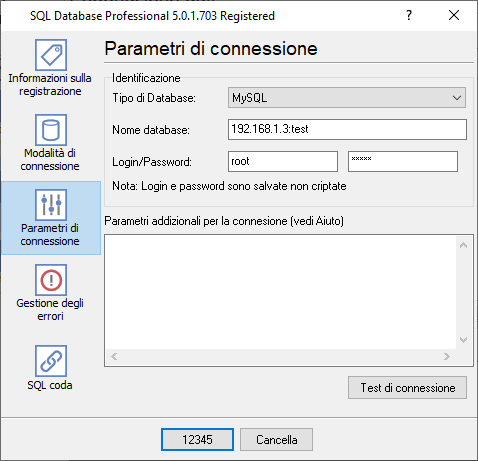Click the masked password field
The height and width of the screenshot is (461, 478).
[x=403, y=162]
